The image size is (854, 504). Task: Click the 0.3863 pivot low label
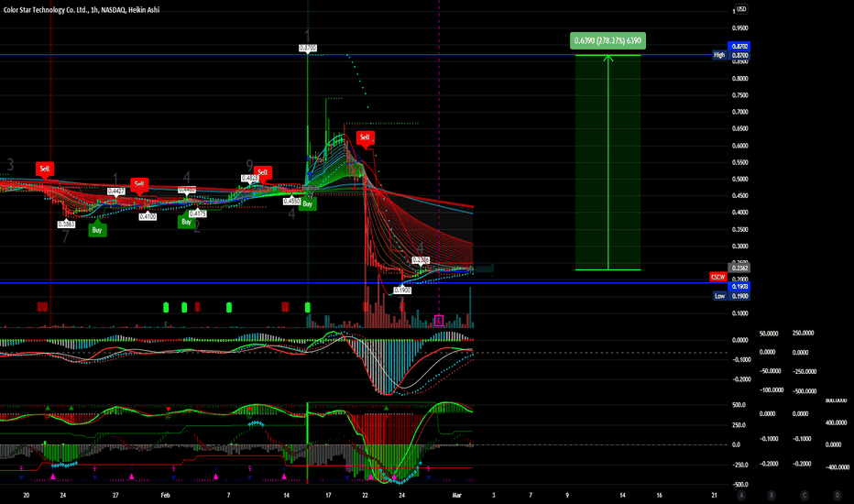67,224
